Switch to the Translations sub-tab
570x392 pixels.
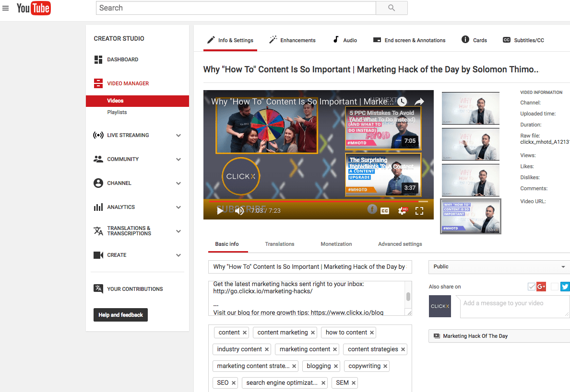click(x=280, y=244)
